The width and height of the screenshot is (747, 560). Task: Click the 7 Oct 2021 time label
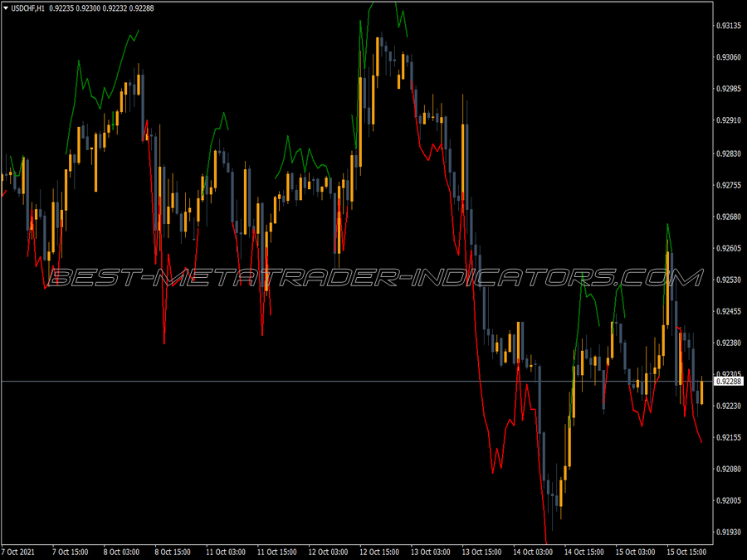pos(17,552)
